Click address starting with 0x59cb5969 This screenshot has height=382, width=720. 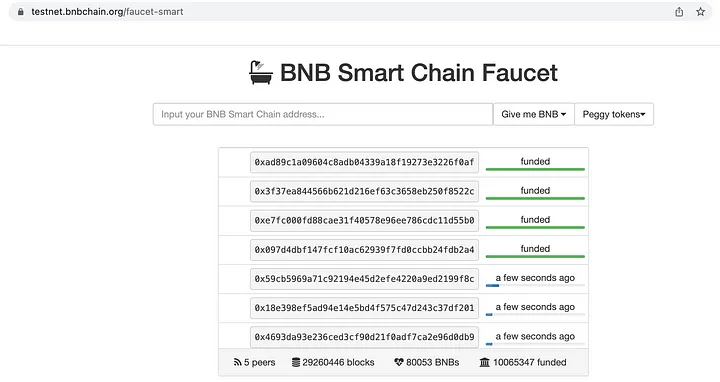click(364, 279)
